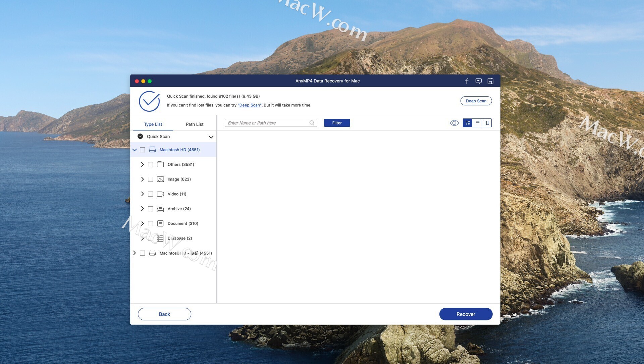Click the Document category icon
Image resolution: width=644 pixels, height=364 pixels.
tap(160, 223)
